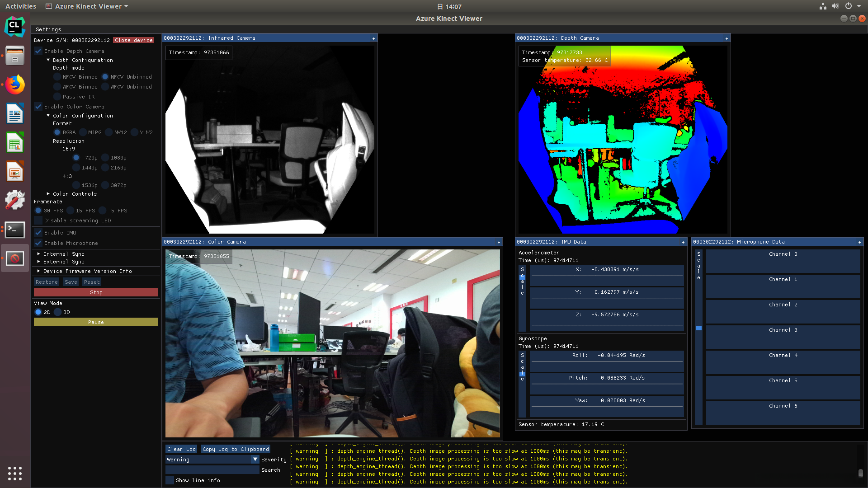868x488 pixels.
Task: Expand Color Controls section
Action: point(48,194)
